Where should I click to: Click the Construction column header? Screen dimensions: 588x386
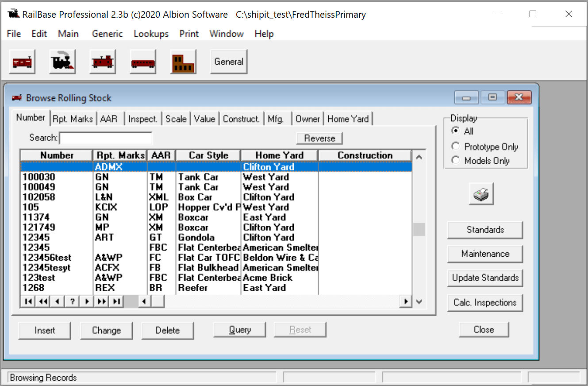(x=365, y=155)
